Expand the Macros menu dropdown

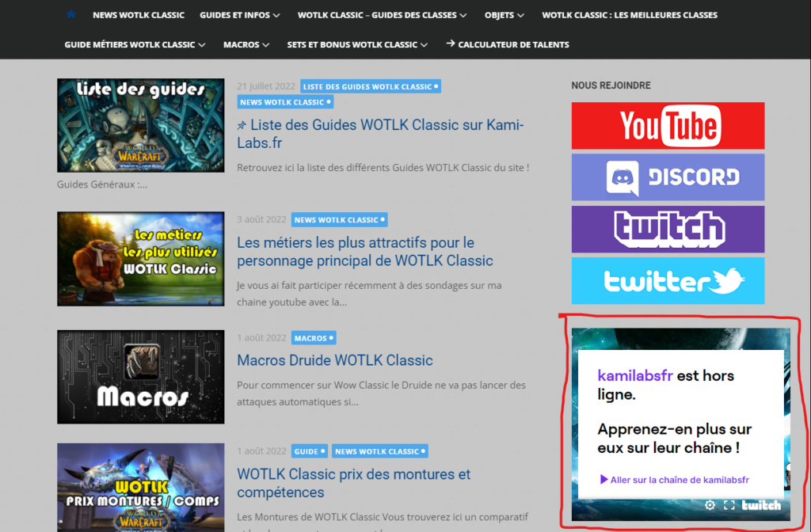(246, 44)
